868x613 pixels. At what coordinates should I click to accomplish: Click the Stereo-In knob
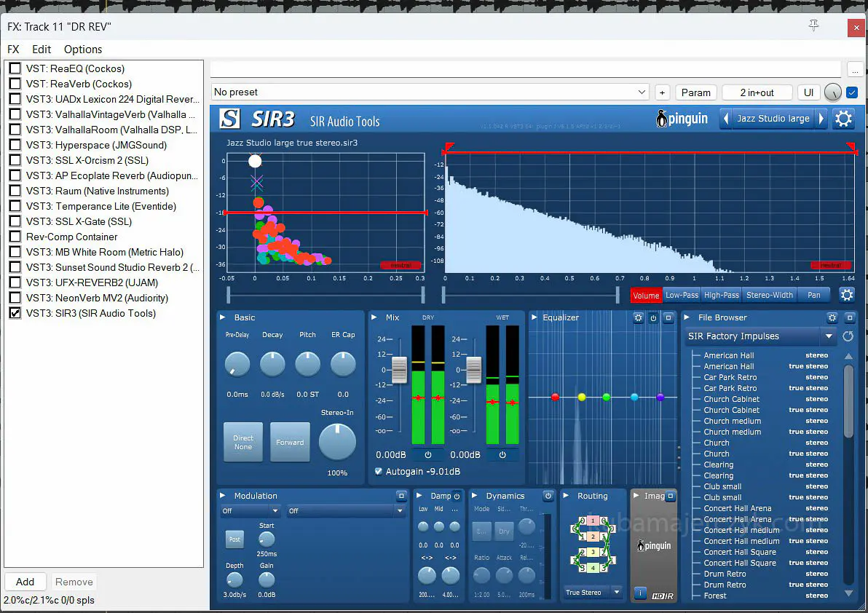pyautogui.click(x=337, y=442)
